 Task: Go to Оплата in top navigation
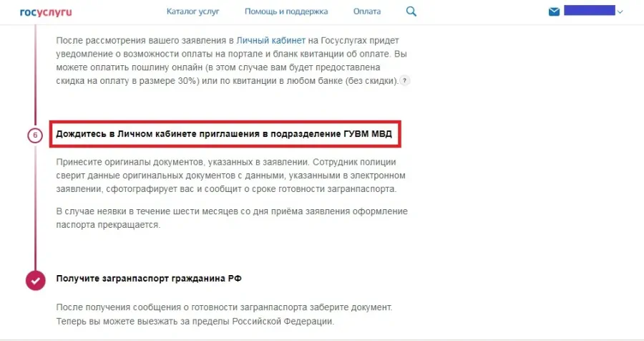click(x=367, y=11)
